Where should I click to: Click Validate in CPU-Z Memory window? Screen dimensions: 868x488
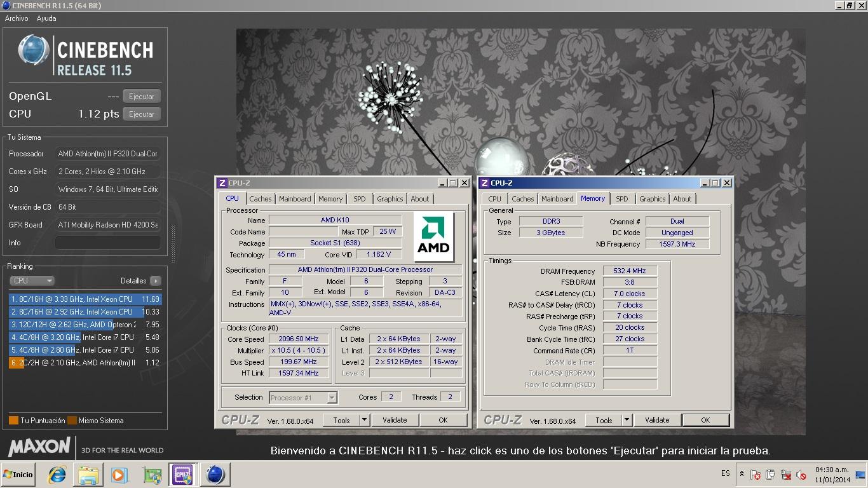[657, 420]
